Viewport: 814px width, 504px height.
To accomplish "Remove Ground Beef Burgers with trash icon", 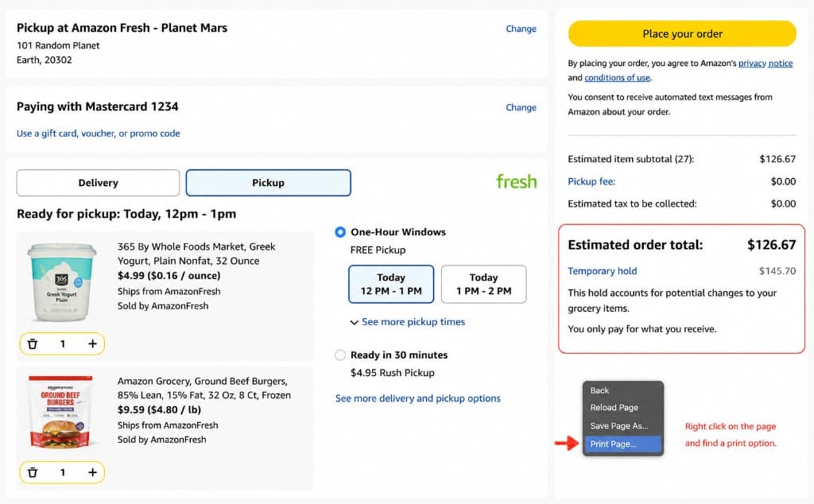I will [x=32, y=472].
